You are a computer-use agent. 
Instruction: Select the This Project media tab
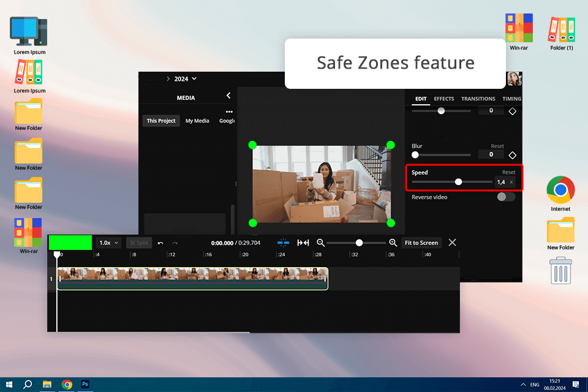(161, 121)
